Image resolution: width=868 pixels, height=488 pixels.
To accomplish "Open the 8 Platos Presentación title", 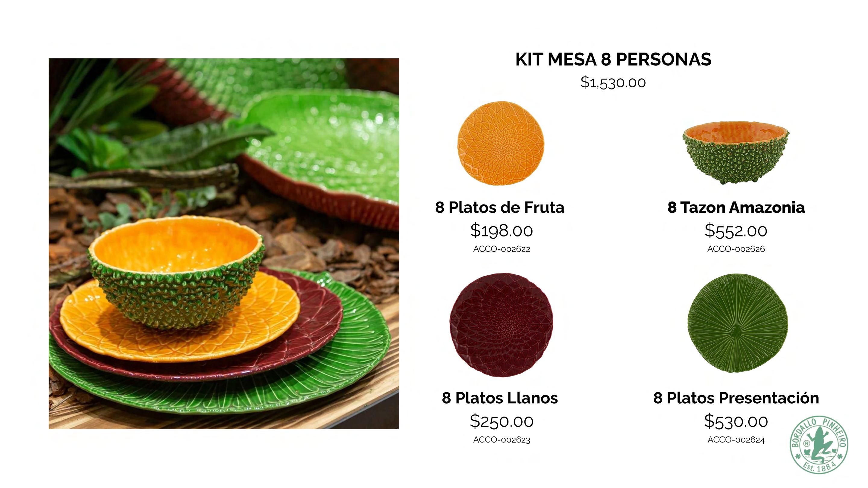I will (x=736, y=398).
